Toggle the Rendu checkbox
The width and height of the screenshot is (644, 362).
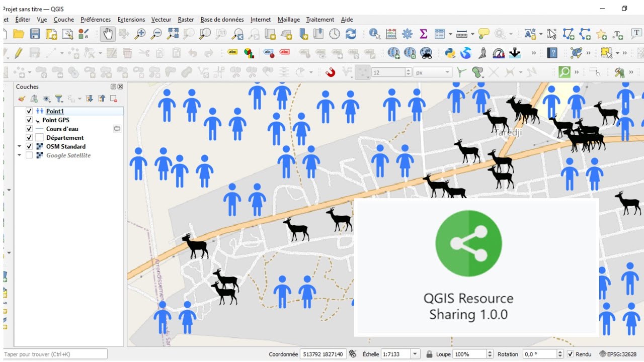[570, 354]
